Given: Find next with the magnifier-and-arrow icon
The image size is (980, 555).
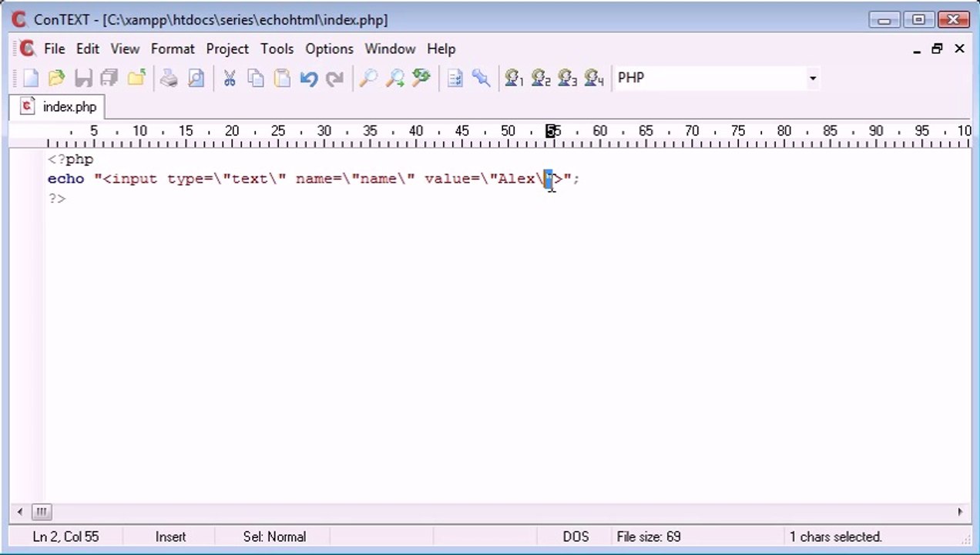Looking at the screenshot, I should (x=394, y=78).
